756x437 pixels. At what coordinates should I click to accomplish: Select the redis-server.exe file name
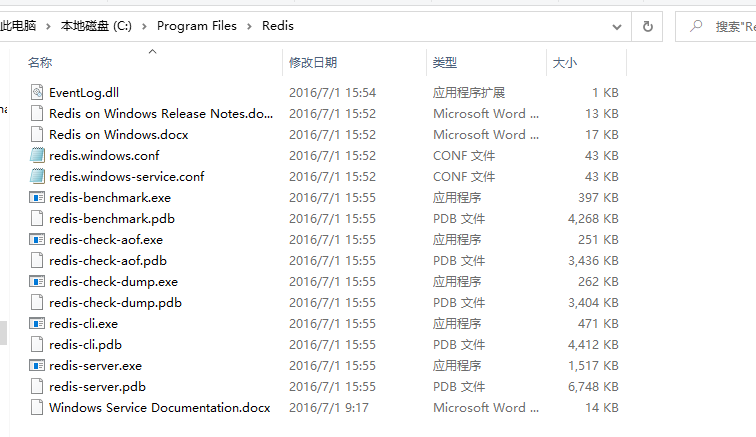pos(95,365)
